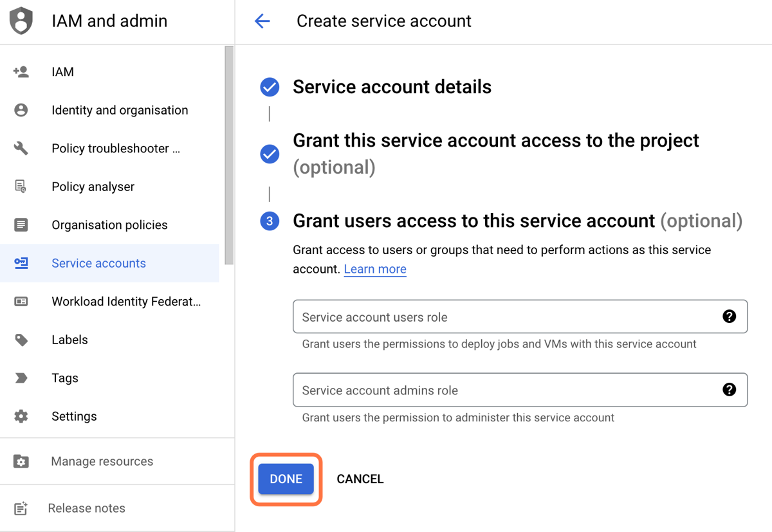Focus the Service account admins role field
772x532 pixels.
[520, 390]
